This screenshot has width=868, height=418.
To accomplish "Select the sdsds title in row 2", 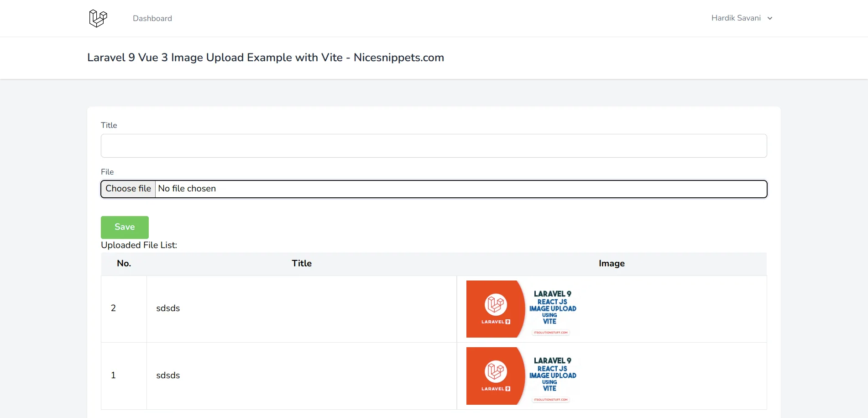I will click(x=168, y=308).
